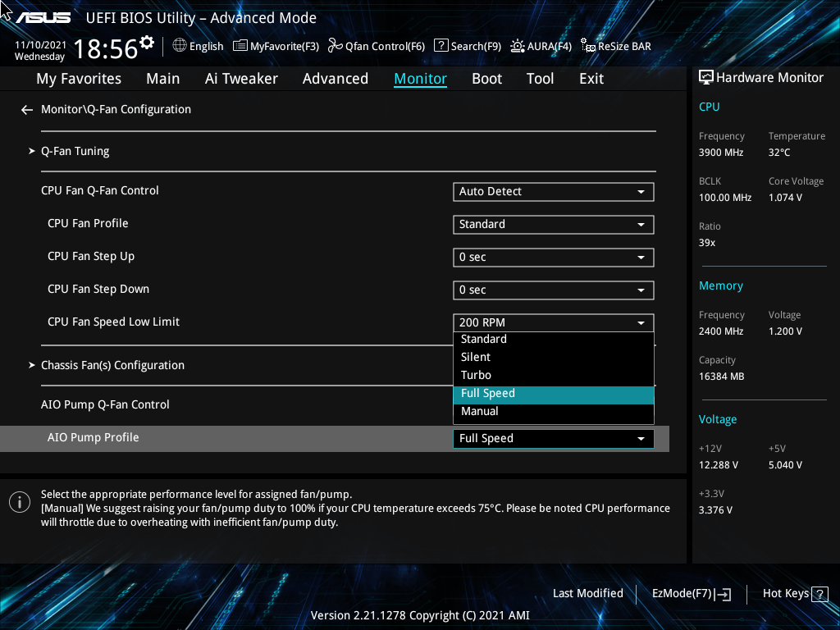Select the Monitor tab
The width and height of the screenshot is (840, 630).
tap(421, 79)
